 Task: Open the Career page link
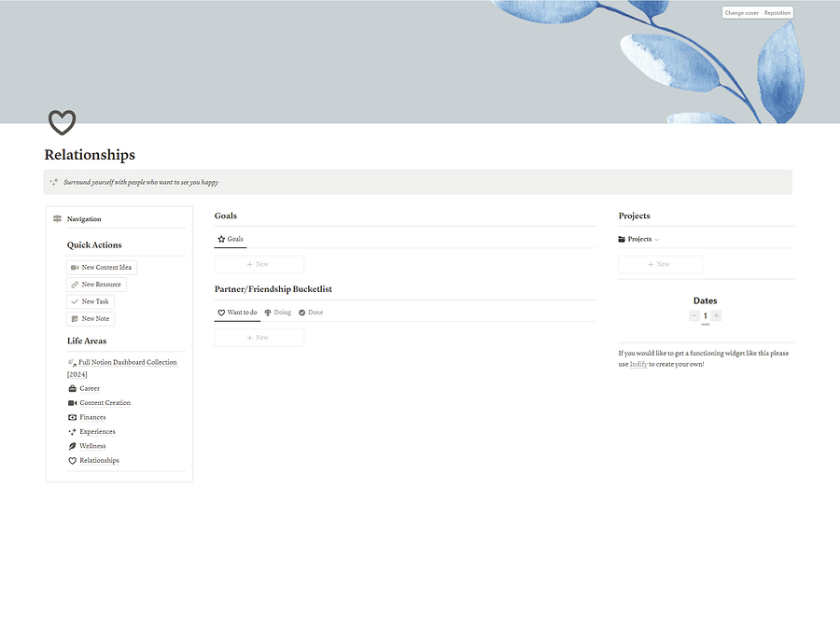[90, 388]
